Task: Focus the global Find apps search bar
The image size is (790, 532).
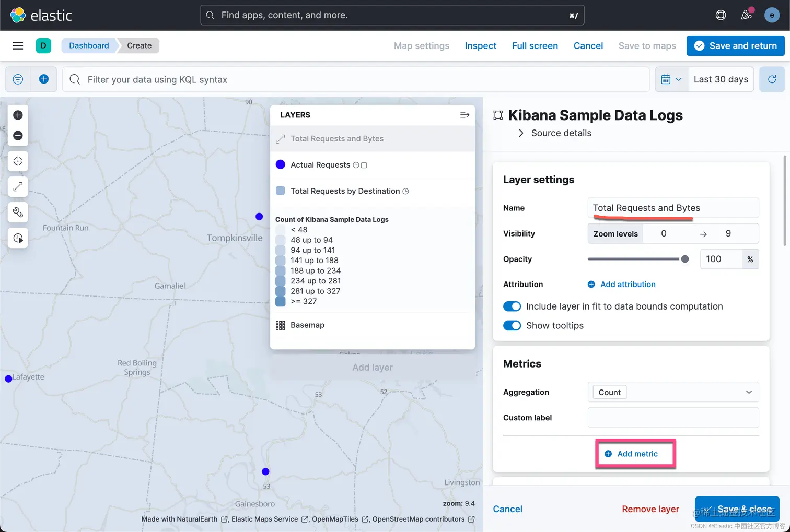Action: pos(392,15)
